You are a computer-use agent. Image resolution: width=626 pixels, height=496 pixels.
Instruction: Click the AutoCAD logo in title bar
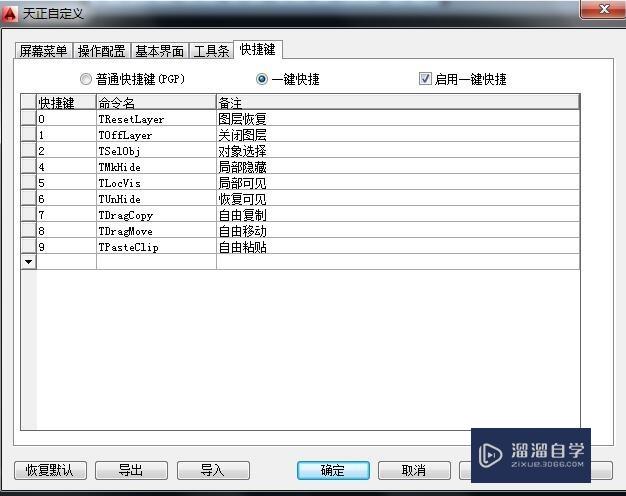10,14
